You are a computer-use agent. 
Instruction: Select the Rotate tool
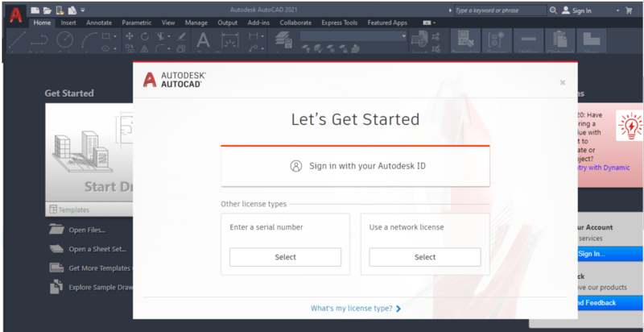coord(145,36)
